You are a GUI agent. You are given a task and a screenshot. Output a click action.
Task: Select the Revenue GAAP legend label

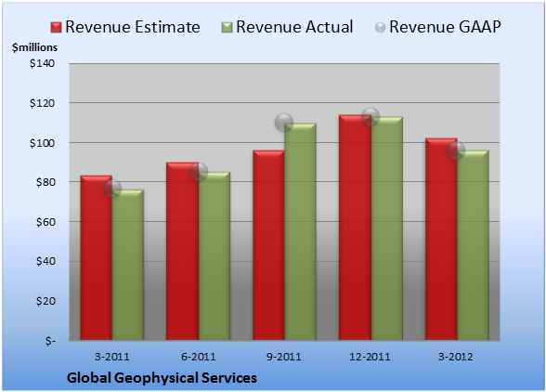[445, 27]
